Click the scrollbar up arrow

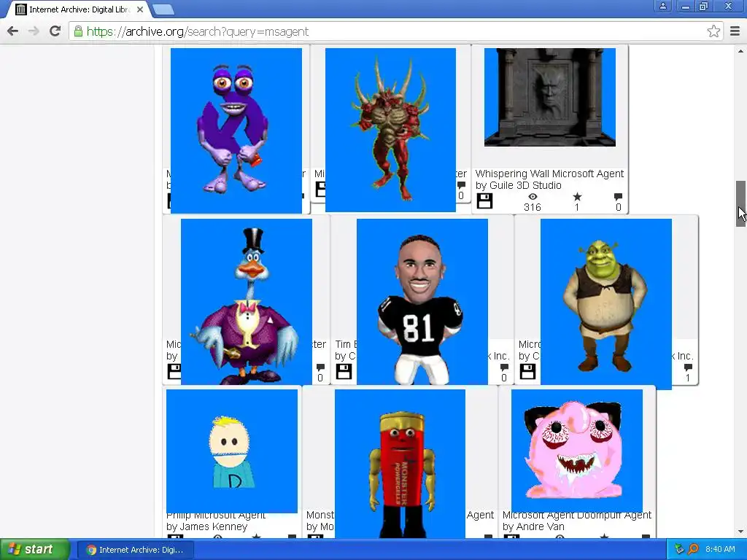tap(740, 51)
